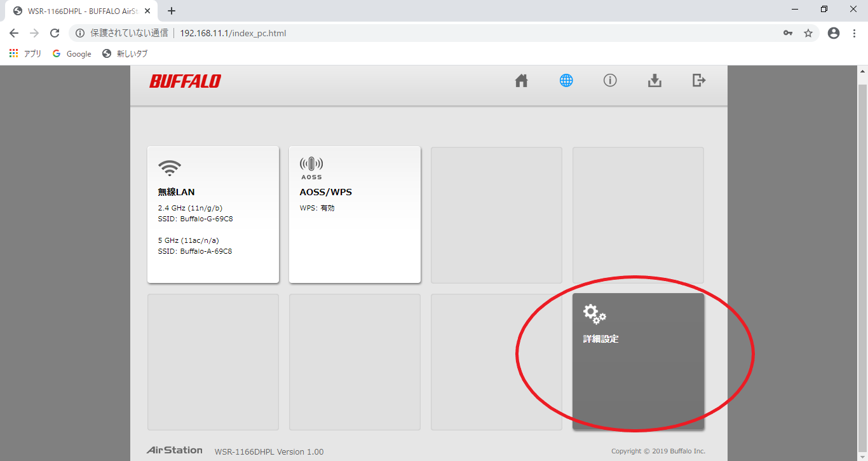Open Chrome's three-dot menu
The height and width of the screenshot is (461, 868).
pos(854,33)
